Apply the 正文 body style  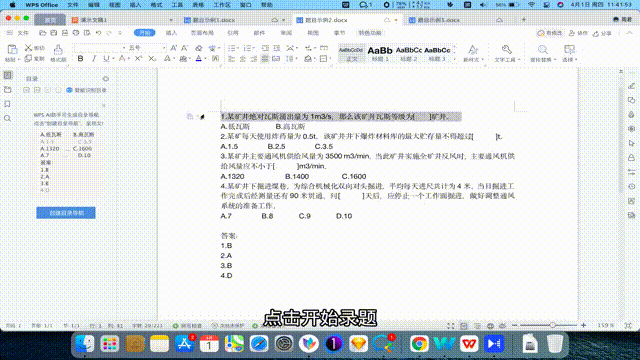click(x=351, y=53)
